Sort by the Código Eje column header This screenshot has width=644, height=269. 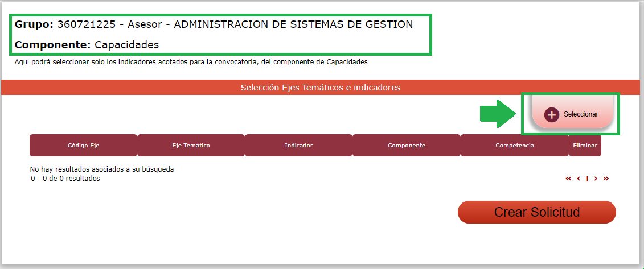(83, 146)
